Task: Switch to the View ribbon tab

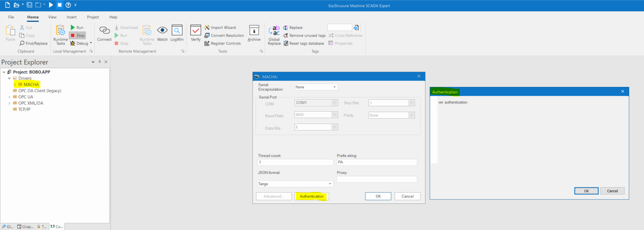Action: 52,17
